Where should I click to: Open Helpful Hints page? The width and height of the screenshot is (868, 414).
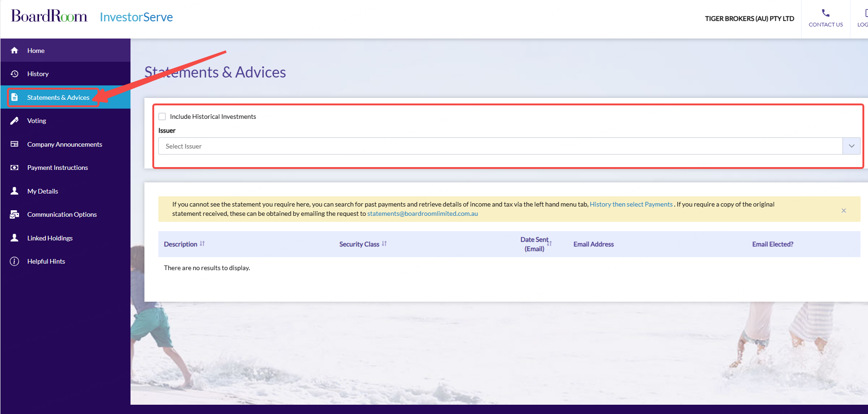click(65, 261)
